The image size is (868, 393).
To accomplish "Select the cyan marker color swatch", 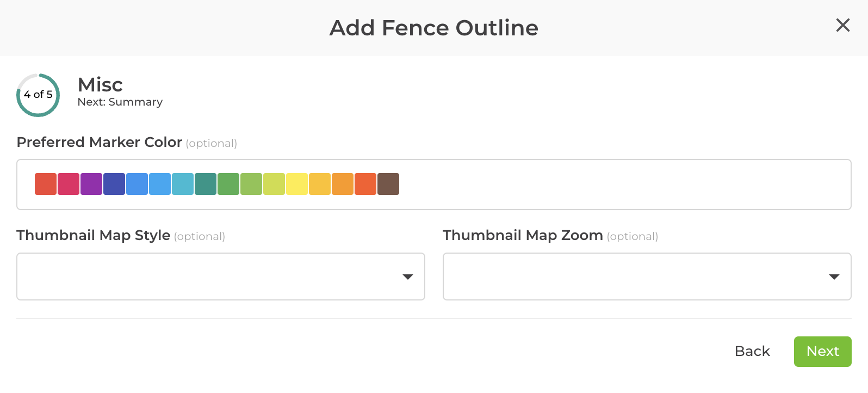I will pos(182,183).
